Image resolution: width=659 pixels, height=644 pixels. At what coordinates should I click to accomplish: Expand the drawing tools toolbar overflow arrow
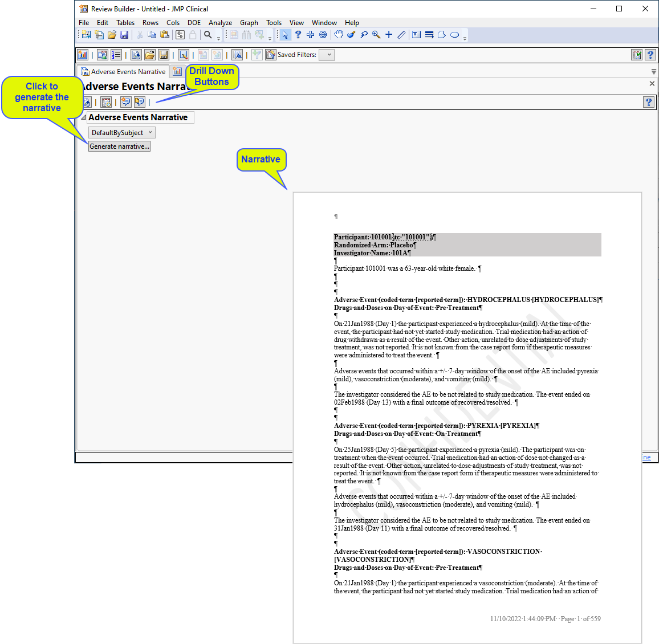click(465, 38)
